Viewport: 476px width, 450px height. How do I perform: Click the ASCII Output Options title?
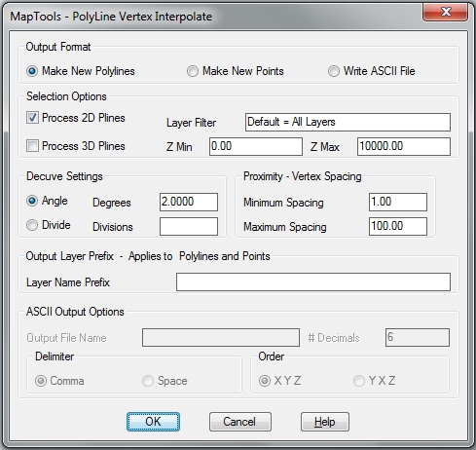click(x=75, y=312)
